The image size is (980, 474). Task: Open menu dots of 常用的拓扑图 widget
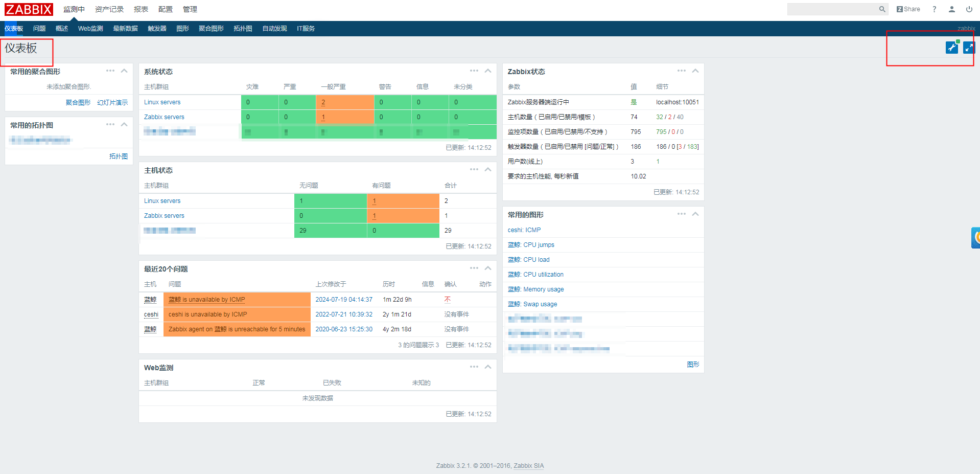[110, 125]
